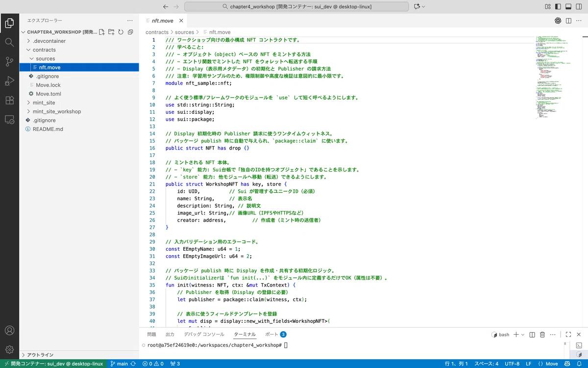This screenshot has width=588, height=368.
Task: Click the New Folder icon in explorer
Action: 111,32
